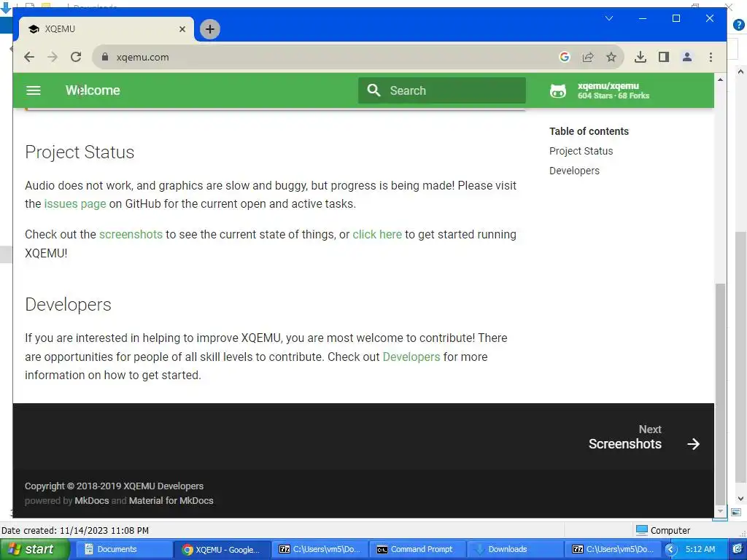Click the Google icon in the address bar
This screenshot has height=560, width=747.
coord(565,57)
